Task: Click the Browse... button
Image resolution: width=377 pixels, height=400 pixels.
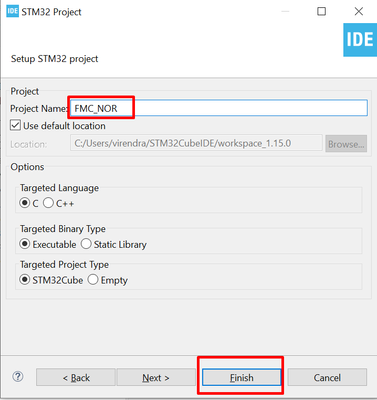Action: click(x=346, y=144)
